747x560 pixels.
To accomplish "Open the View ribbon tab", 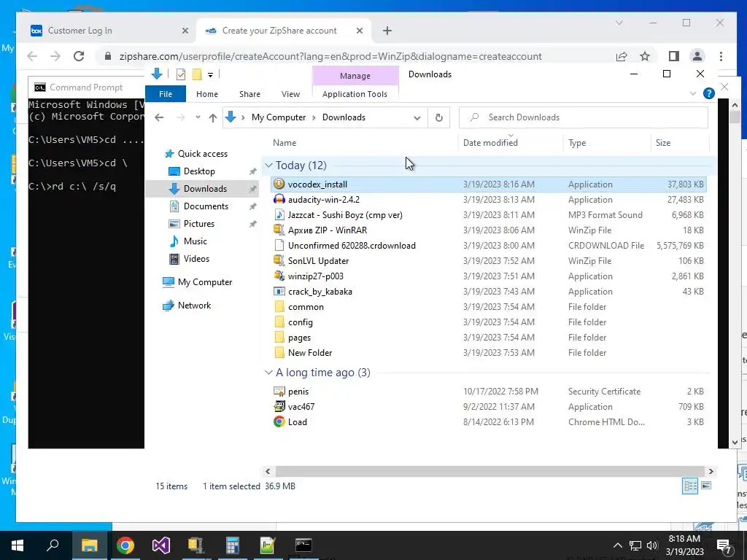I will [290, 94].
